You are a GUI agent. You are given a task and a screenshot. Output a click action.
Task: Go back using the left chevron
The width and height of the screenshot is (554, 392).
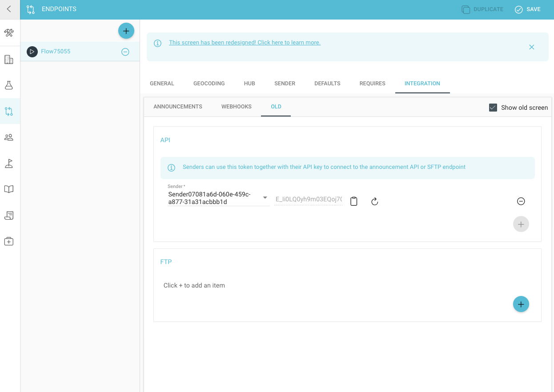point(9,9)
